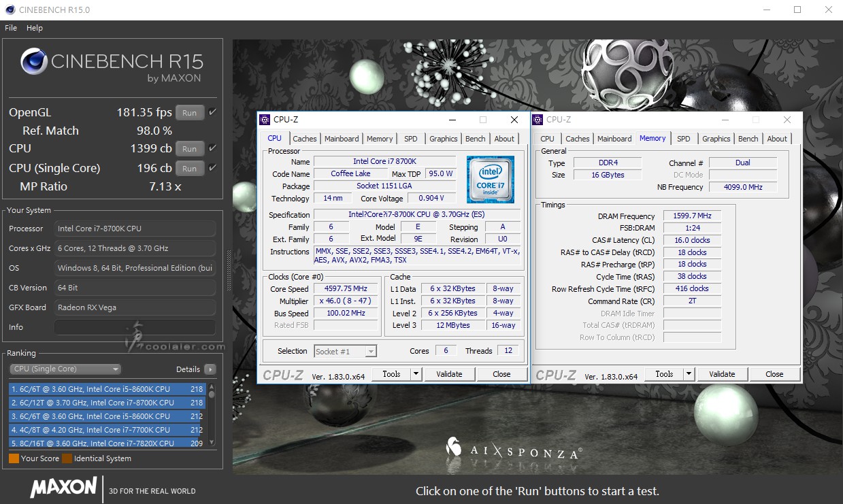
Task: Switch to Caches tab in CPU window
Action: pyautogui.click(x=305, y=139)
